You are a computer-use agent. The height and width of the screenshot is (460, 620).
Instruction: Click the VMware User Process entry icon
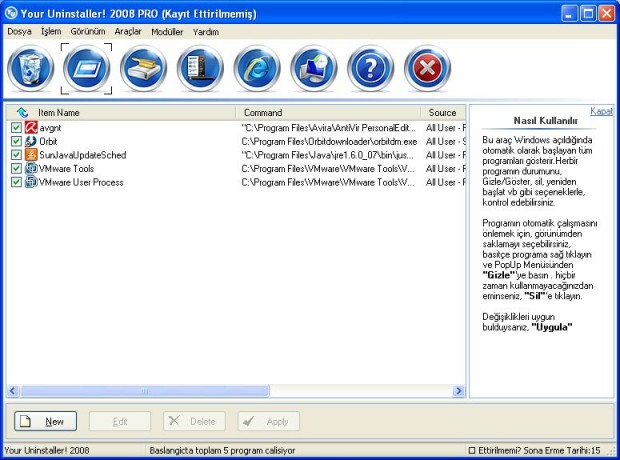click(31, 182)
